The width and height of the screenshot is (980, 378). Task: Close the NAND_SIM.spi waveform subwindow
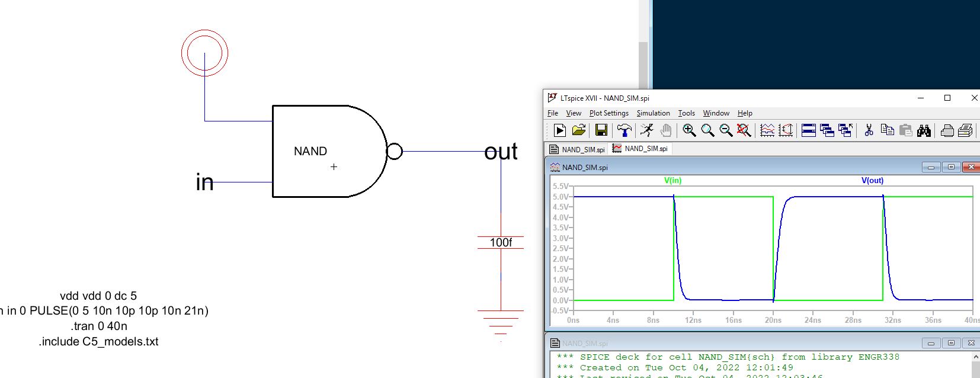pos(971,167)
